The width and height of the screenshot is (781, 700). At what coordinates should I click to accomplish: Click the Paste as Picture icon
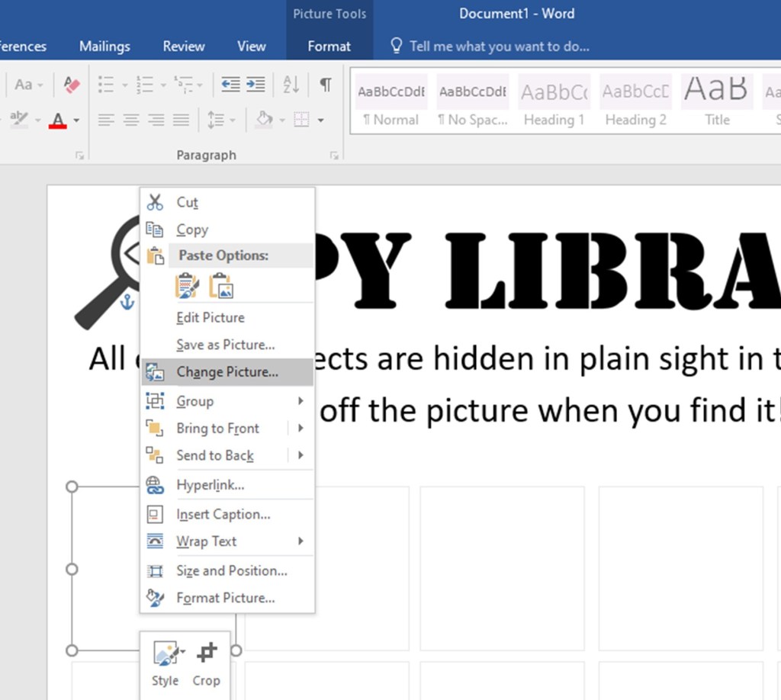(x=221, y=286)
